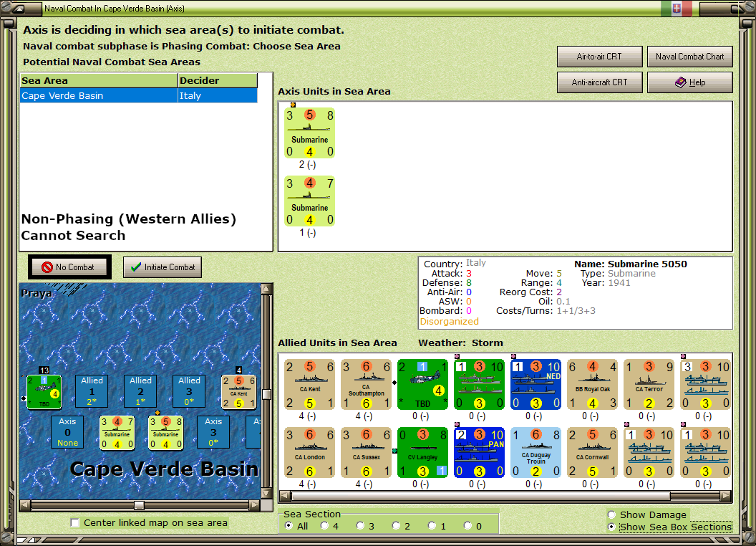Click the TBD aircraft counter on the map
The height and width of the screenshot is (546, 756).
point(44,391)
